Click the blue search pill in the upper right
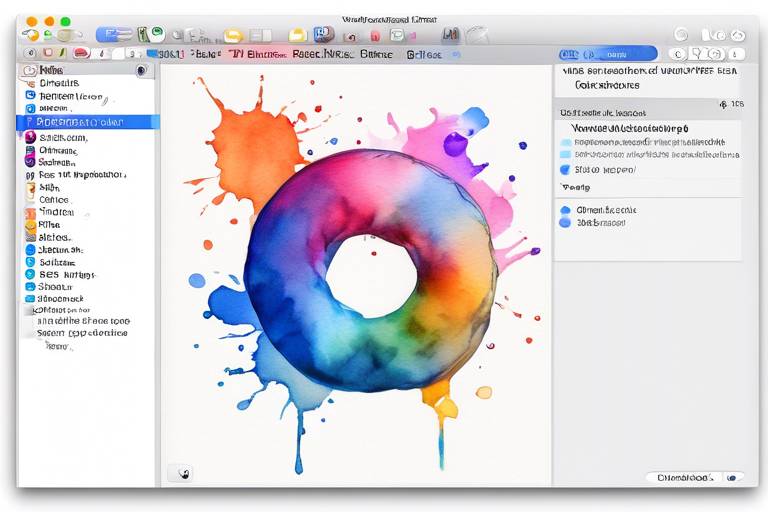 pos(607,54)
